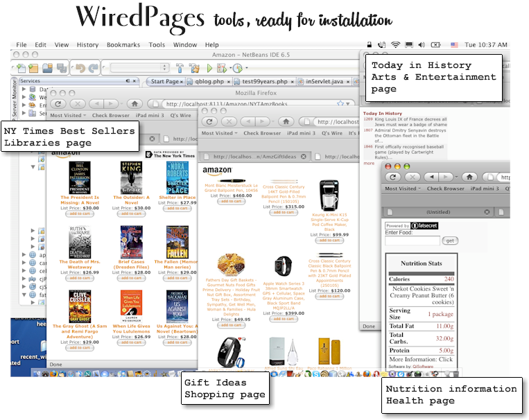The height and width of the screenshot is (420, 529).
Task: Click the volume speaker icon in menu bar
Action: tap(422, 45)
